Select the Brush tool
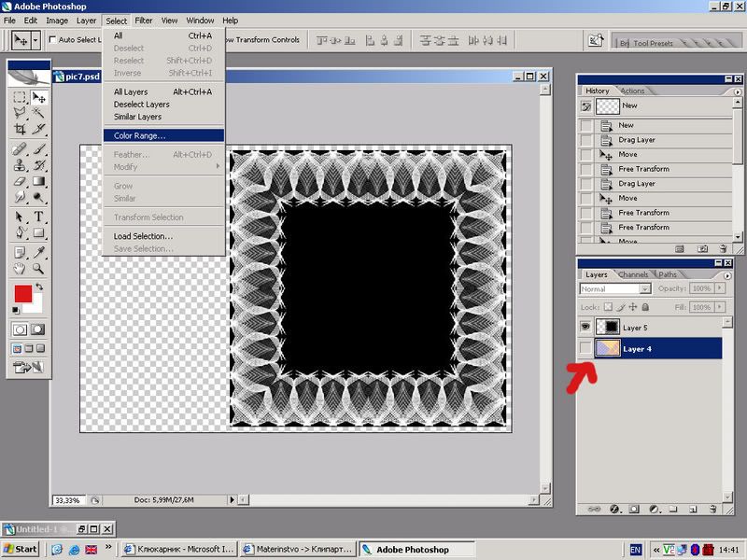Screen dimensions: 747x560 [x=38, y=149]
